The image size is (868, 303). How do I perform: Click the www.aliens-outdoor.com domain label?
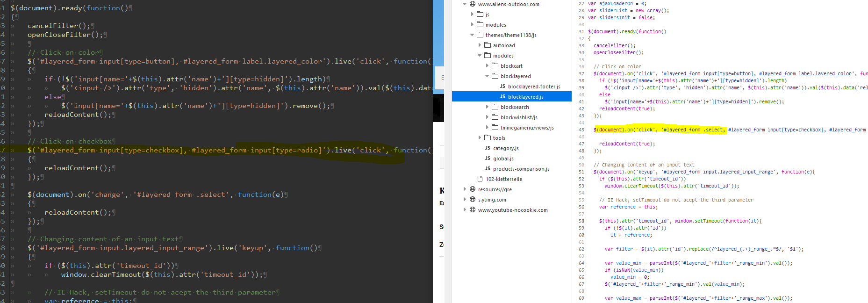tap(509, 4)
